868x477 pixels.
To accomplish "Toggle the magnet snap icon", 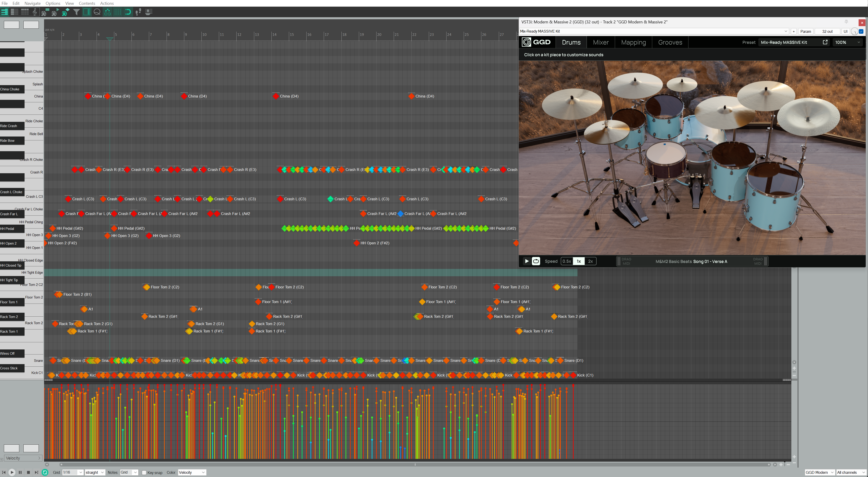I will click(x=128, y=12).
